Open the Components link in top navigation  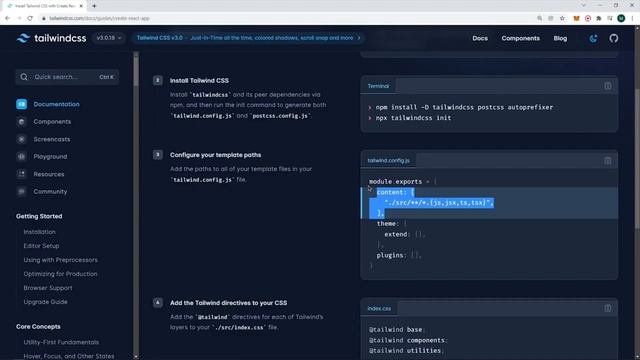[x=520, y=38]
